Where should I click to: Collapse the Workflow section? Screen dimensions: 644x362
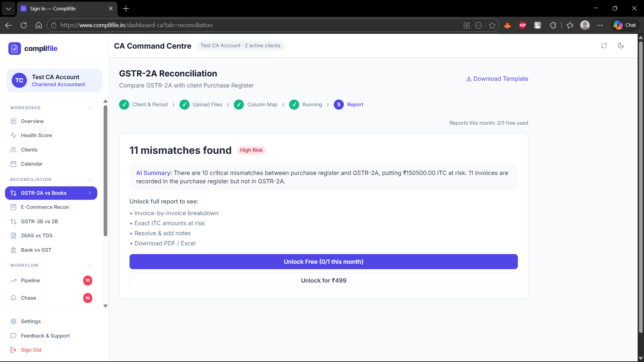pos(90,265)
